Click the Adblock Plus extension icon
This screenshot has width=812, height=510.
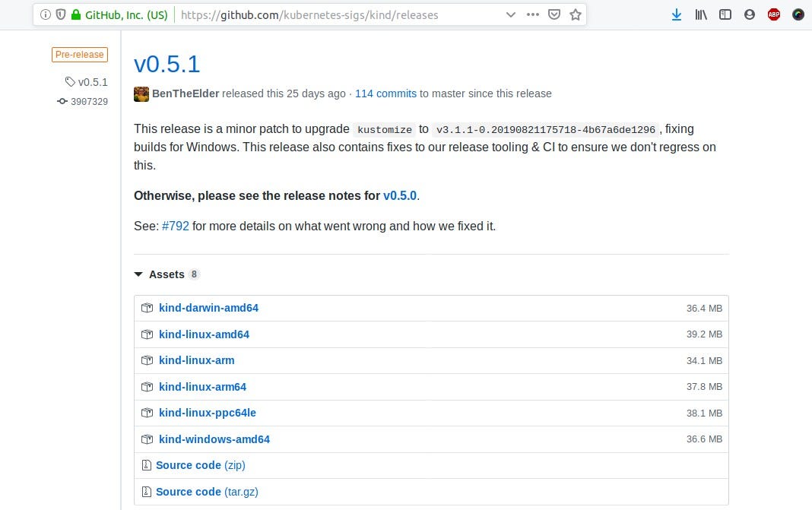(x=774, y=15)
